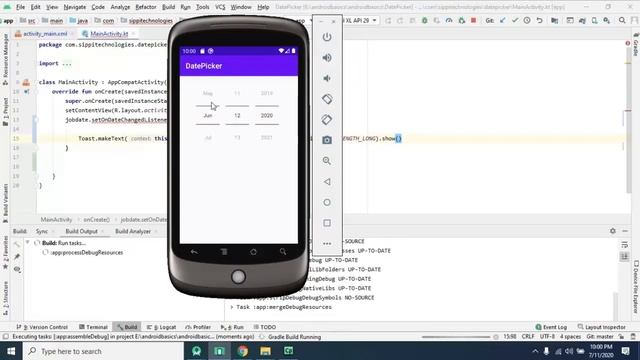Screen dimensions: 640x360
Task: Switch to MainActivity.kt editor tab
Action: click(x=109, y=33)
